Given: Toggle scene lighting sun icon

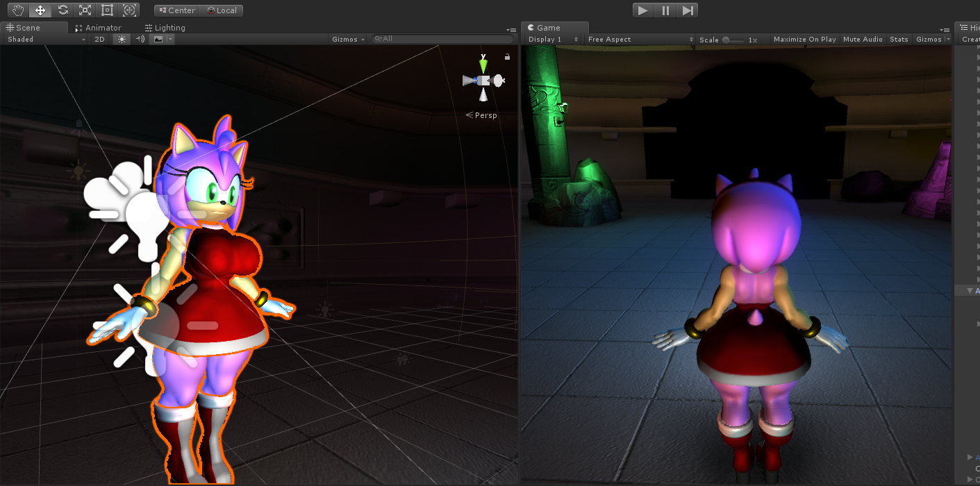Looking at the screenshot, I should click(122, 40).
